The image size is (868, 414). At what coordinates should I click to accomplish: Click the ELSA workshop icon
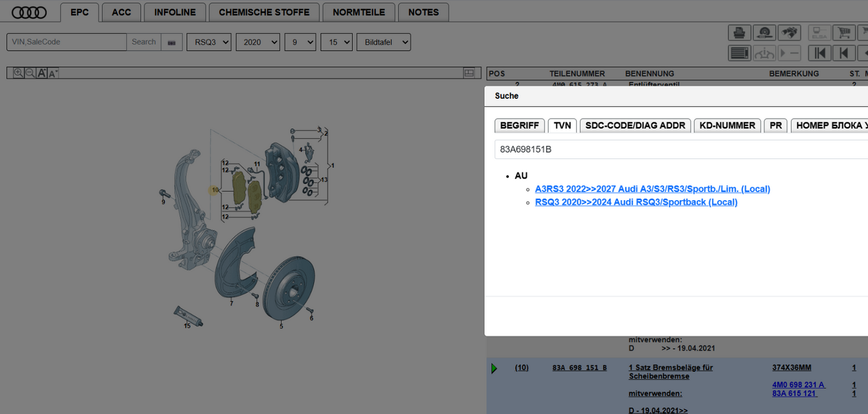819,33
